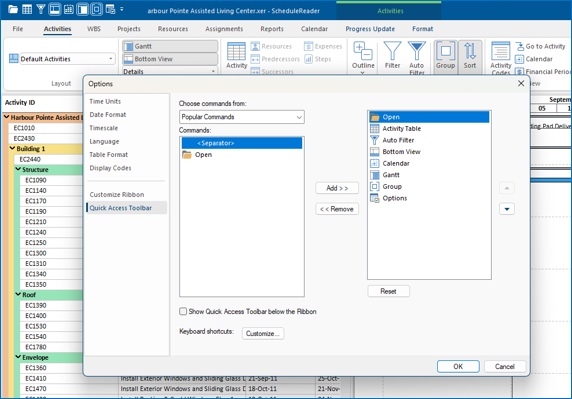This screenshot has width=572, height=399.
Task: Toggle the Bottom View ribbon button
Action: click(x=170, y=59)
